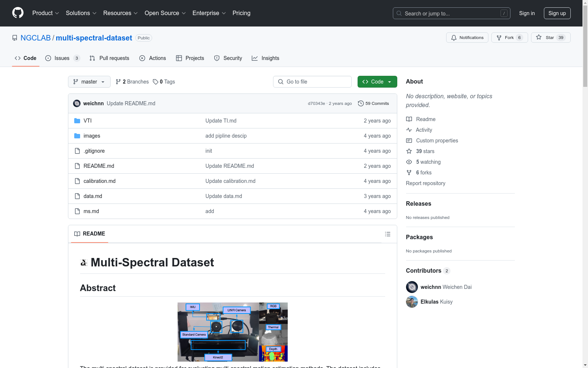Screen dimensions: 588x368
Task: Open 'Update data.md' commit message
Action: [224, 196]
